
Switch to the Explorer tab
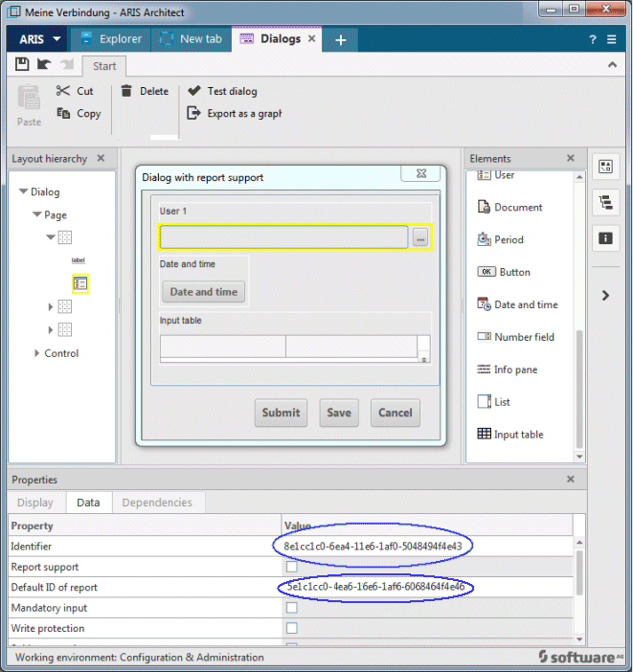click(111, 39)
